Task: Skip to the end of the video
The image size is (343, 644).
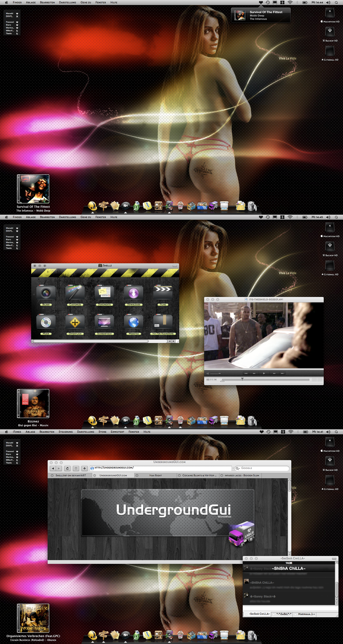Action: tap(282, 373)
